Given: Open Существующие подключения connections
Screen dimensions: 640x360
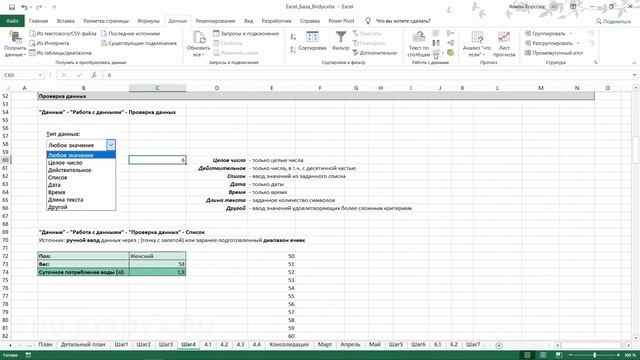Looking at the screenshot, I should click(139, 43).
